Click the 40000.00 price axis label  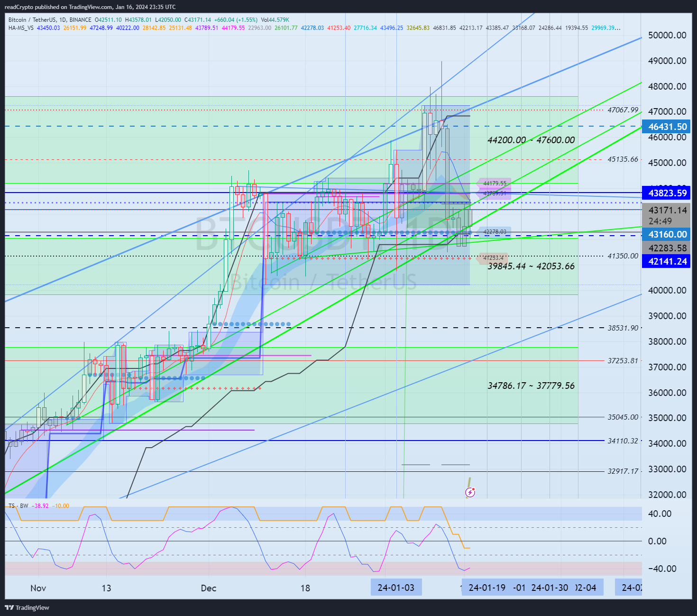(x=668, y=290)
